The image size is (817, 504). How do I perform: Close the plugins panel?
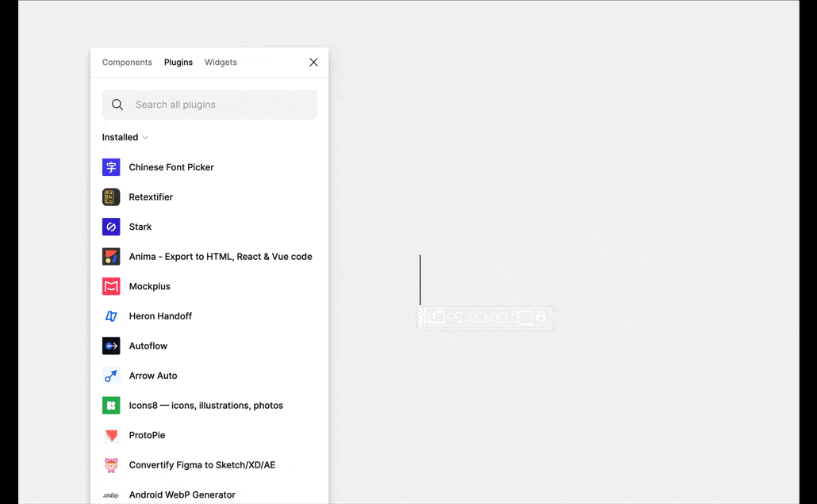(x=313, y=62)
